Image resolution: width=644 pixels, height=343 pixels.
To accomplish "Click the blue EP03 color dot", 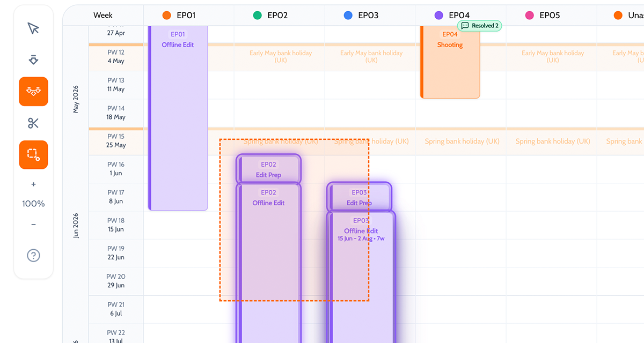I will pos(348,16).
